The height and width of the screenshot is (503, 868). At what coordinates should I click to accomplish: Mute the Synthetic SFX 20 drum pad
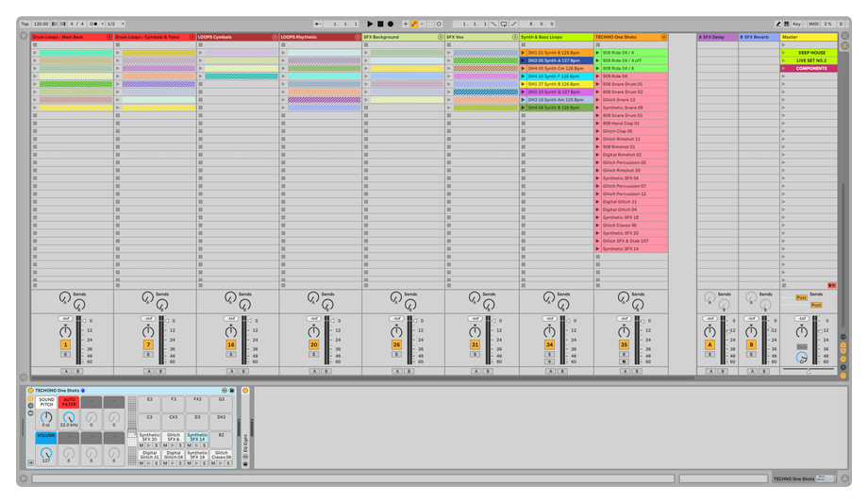click(x=142, y=445)
